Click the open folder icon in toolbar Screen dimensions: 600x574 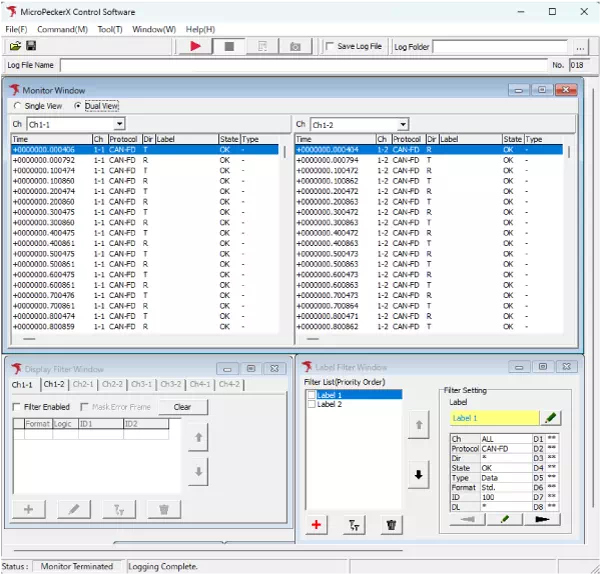coord(15,47)
